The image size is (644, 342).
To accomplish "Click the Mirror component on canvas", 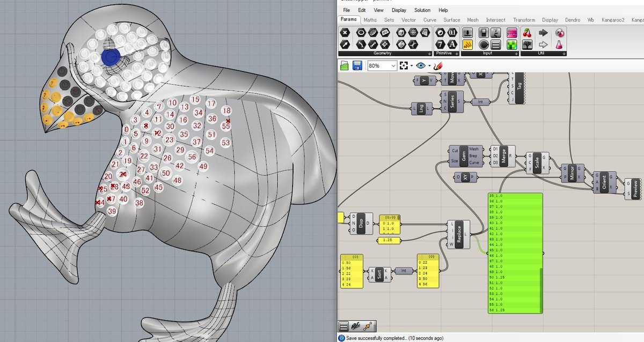I will pyautogui.click(x=572, y=174).
